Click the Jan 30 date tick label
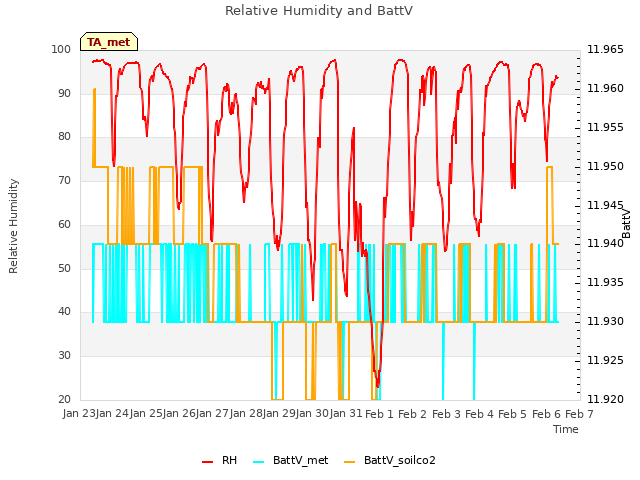Viewport: 640px width, 480px height. point(312,413)
